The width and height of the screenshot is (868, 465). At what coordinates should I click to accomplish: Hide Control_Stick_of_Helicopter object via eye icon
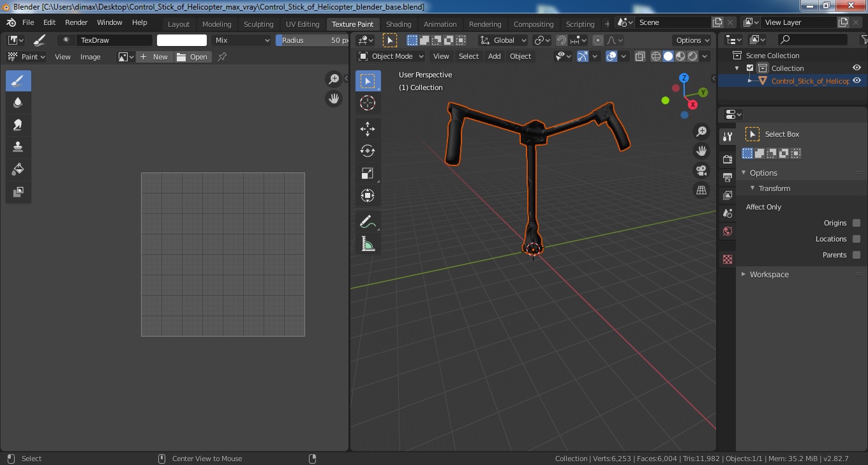click(x=857, y=81)
